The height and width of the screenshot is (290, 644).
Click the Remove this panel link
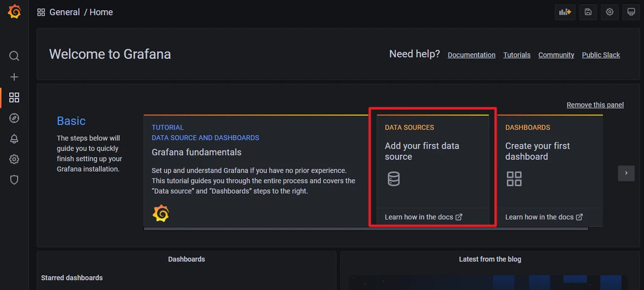[x=595, y=105]
